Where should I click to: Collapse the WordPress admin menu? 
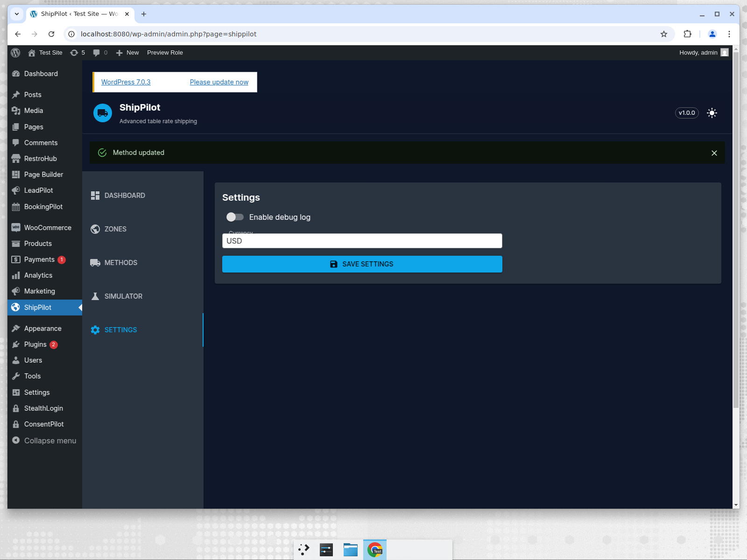click(45, 441)
